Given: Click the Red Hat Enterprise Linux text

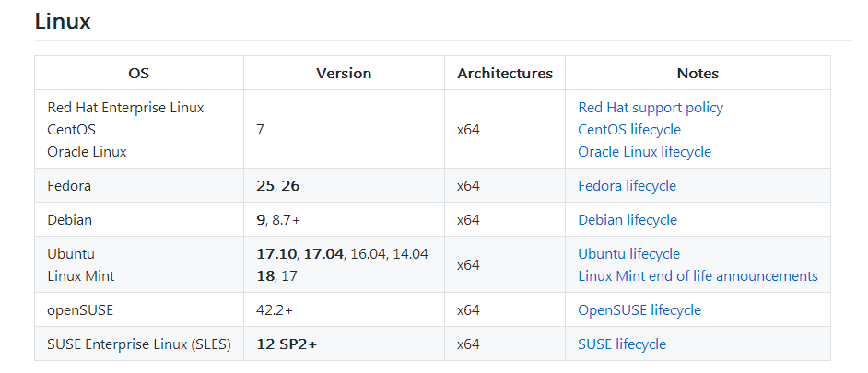Looking at the screenshot, I should 125,108.
